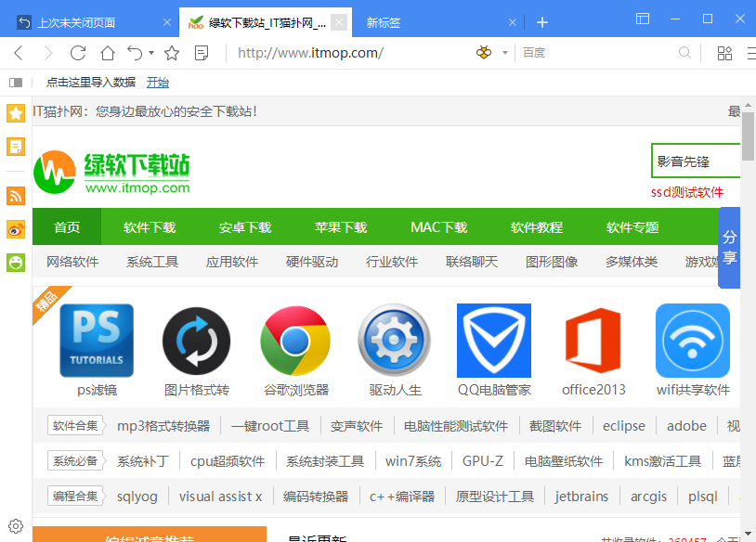Open the 安卓下载 nav item
The height and width of the screenshot is (542, 756).
(245, 227)
